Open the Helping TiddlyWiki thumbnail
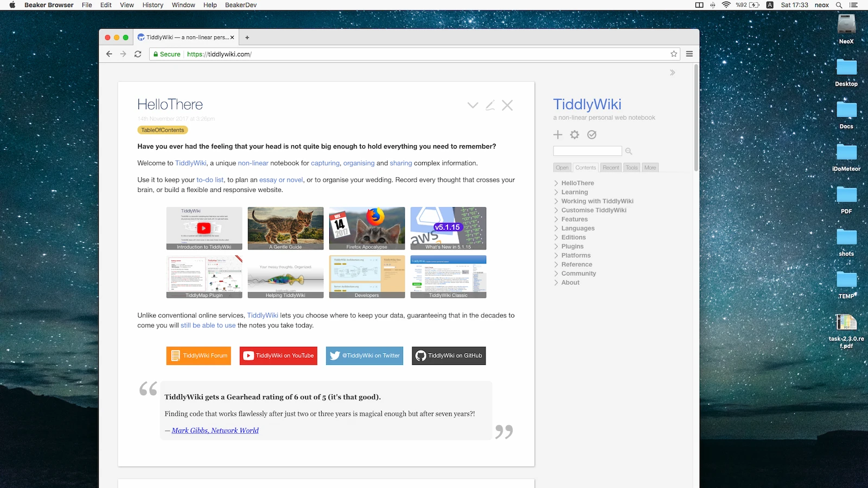 coord(285,277)
